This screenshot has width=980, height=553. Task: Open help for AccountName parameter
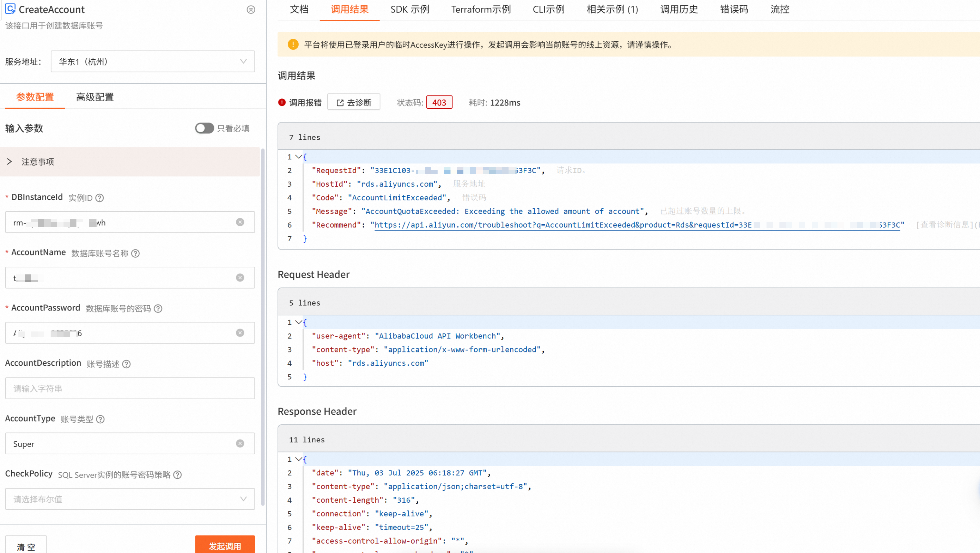pos(135,253)
